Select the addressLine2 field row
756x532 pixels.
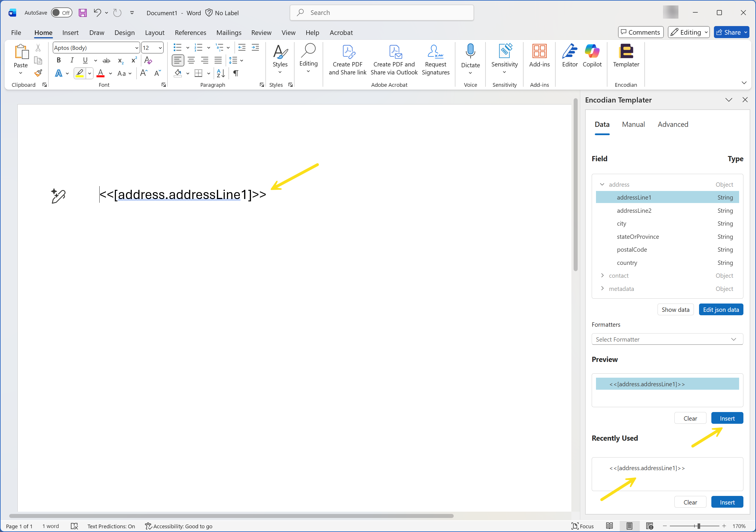pyautogui.click(x=667, y=210)
